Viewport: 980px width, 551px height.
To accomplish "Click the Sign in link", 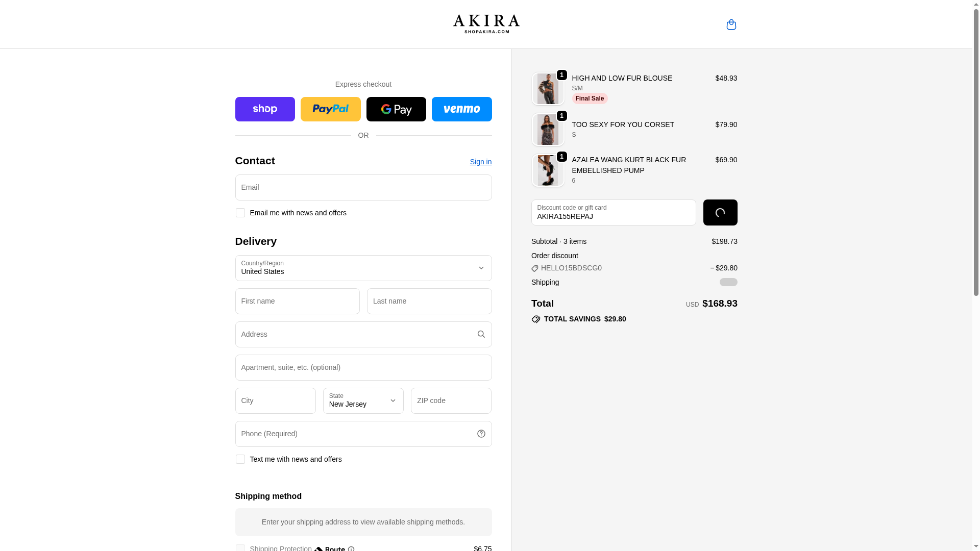I will pos(480,162).
